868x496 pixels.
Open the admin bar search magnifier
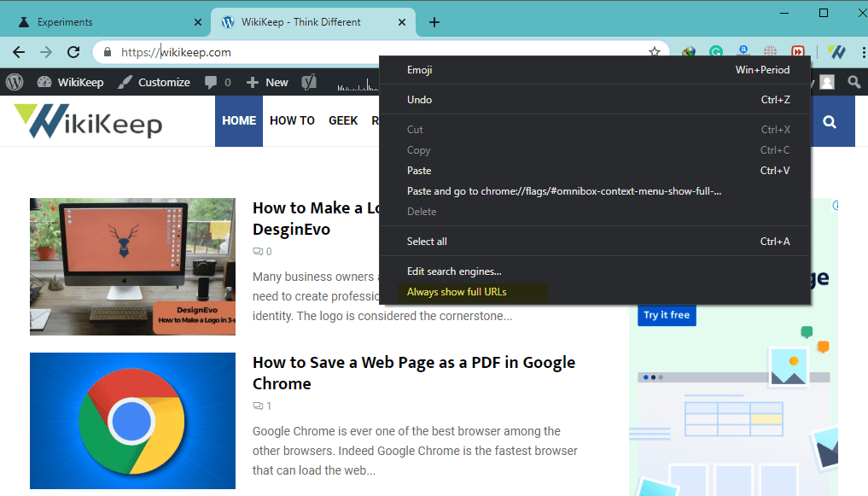[854, 83]
